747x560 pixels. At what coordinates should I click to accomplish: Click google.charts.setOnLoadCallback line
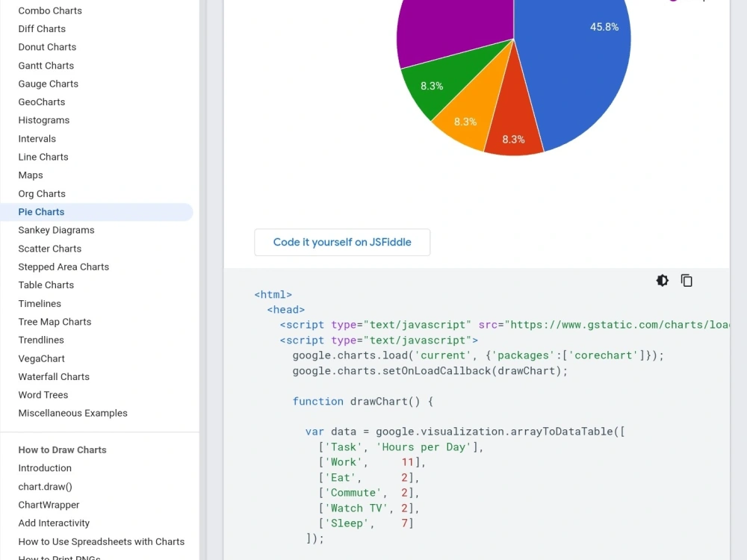pos(430,370)
